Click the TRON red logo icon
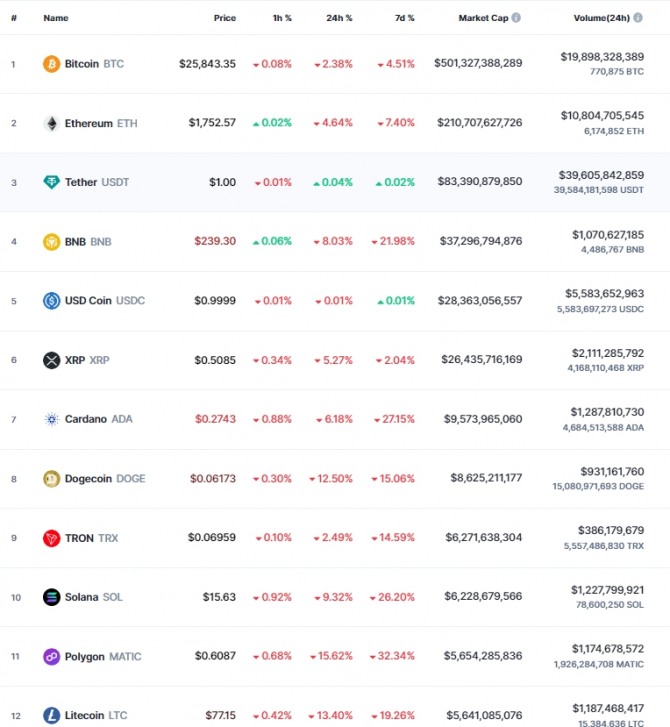The image size is (670, 727). pos(51,538)
